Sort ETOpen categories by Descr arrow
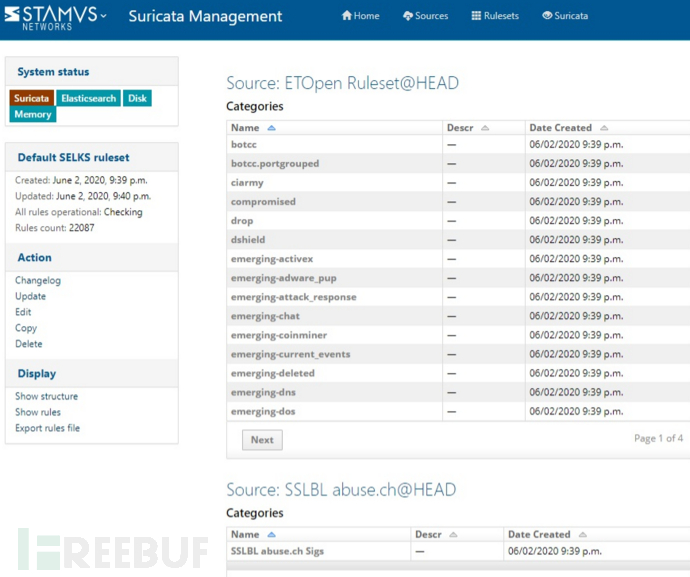The image size is (690, 577). click(485, 128)
